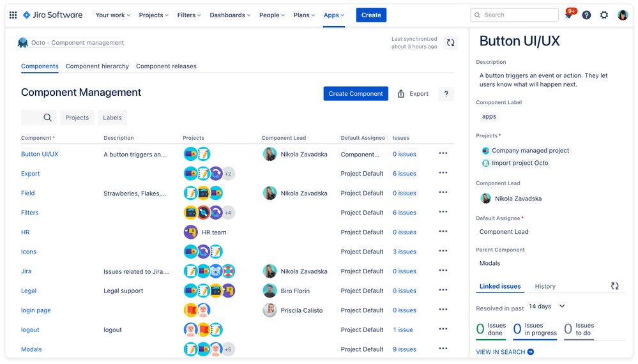The width and height of the screenshot is (638, 364).
Task: Select the History tab
Action: click(545, 286)
